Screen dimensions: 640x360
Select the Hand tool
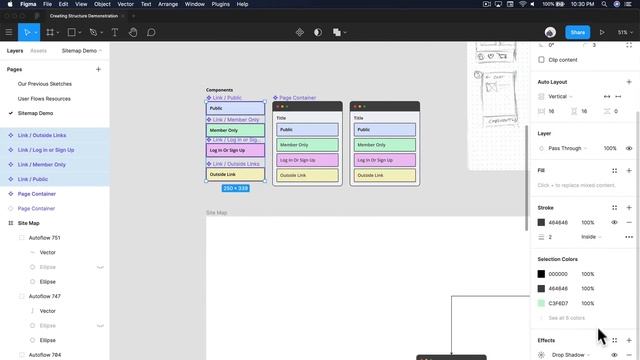click(133, 32)
